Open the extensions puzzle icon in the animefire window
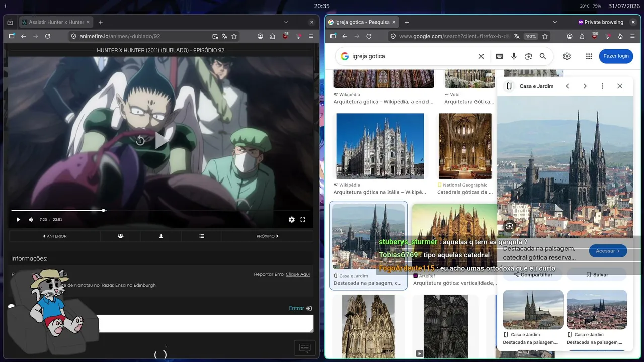Viewport: 644px width, 362px height. click(273, 36)
